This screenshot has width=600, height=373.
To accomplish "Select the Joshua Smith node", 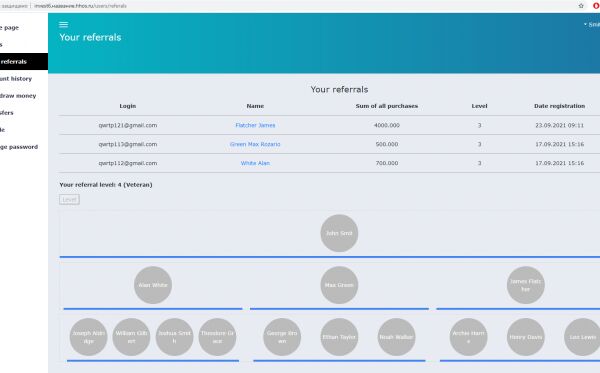I will coord(174,337).
